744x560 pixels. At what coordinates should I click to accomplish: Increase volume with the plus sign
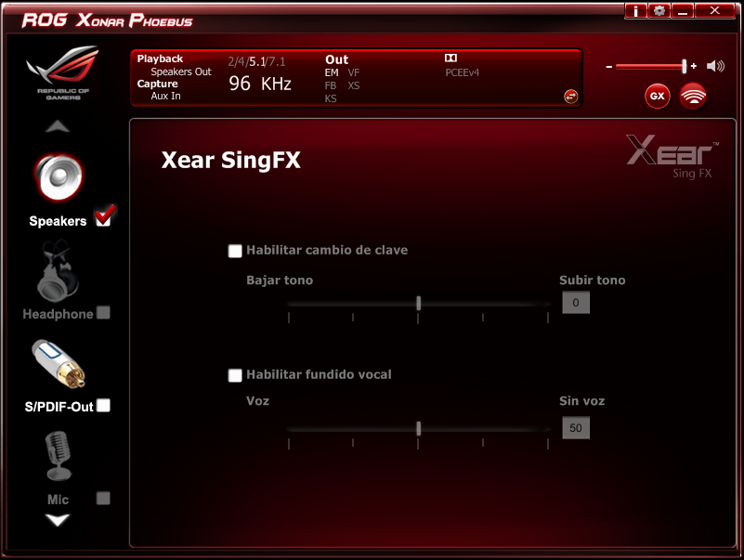[x=694, y=67]
